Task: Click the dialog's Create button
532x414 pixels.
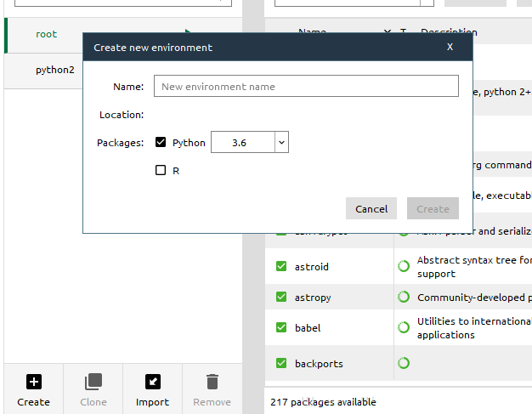Action: [433, 208]
